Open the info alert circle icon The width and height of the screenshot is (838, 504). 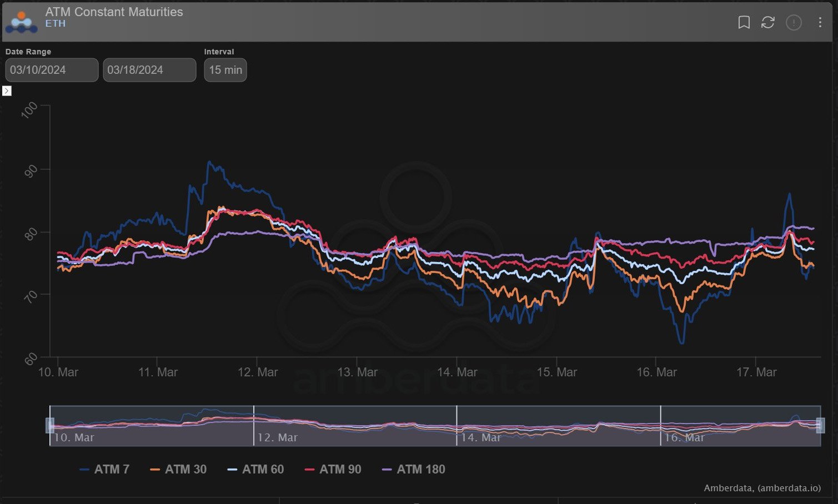pyautogui.click(x=794, y=22)
